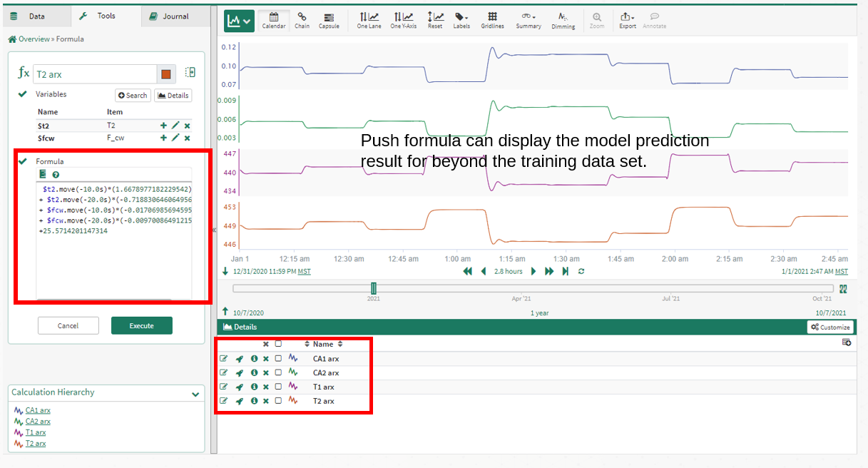Open the rocket icon for CA1 arx
This screenshot has height=468, width=868.
[x=240, y=359]
